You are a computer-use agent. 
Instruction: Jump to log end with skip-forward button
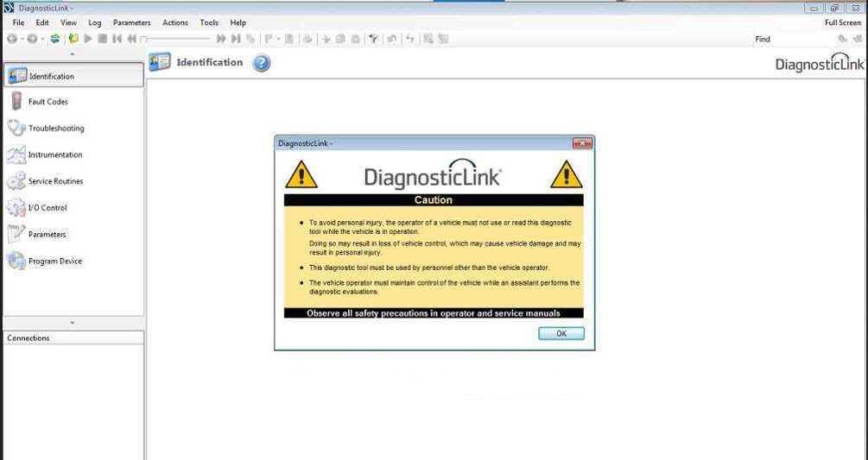(236, 39)
